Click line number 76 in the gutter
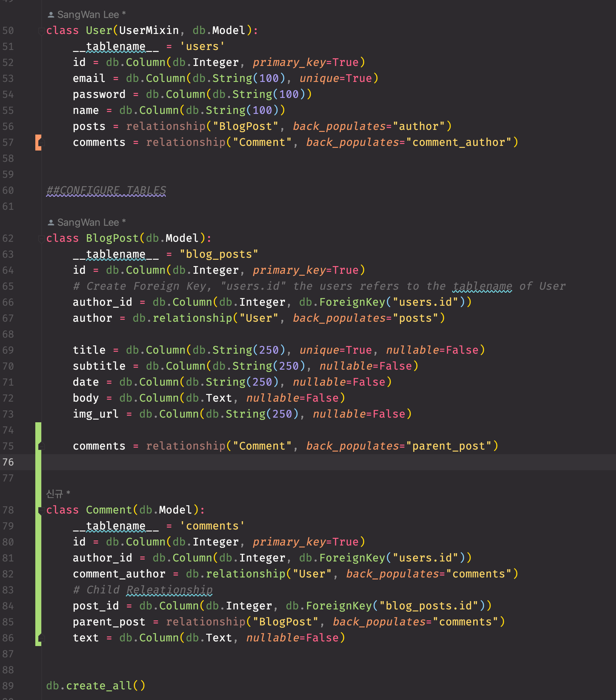The height and width of the screenshot is (700, 616). 8,462
